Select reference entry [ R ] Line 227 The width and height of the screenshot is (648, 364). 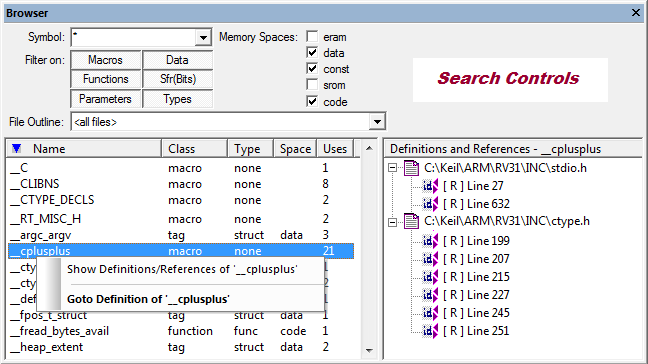tap(476, 295)
